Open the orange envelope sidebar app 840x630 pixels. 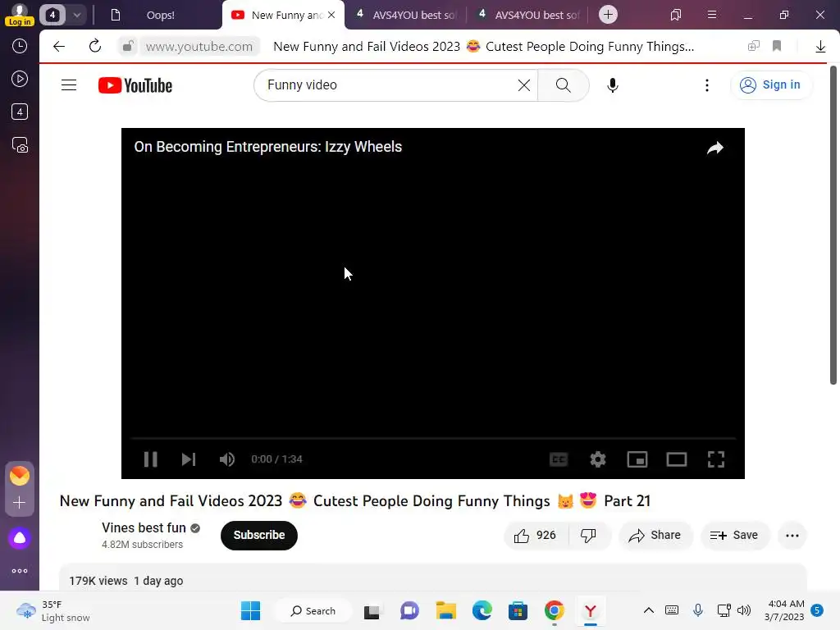click(20, 476)
